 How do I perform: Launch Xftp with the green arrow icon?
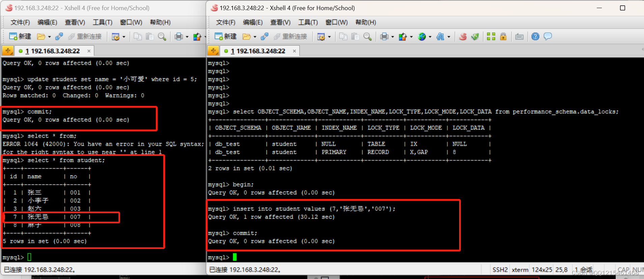pyautogui.click(x=475, y=36)
